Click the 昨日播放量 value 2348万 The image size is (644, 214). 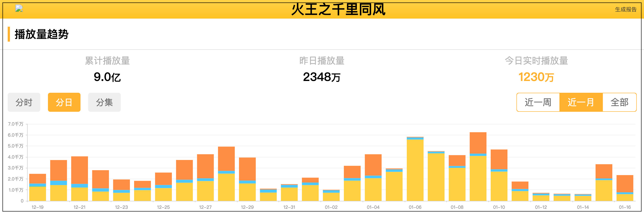322,77
